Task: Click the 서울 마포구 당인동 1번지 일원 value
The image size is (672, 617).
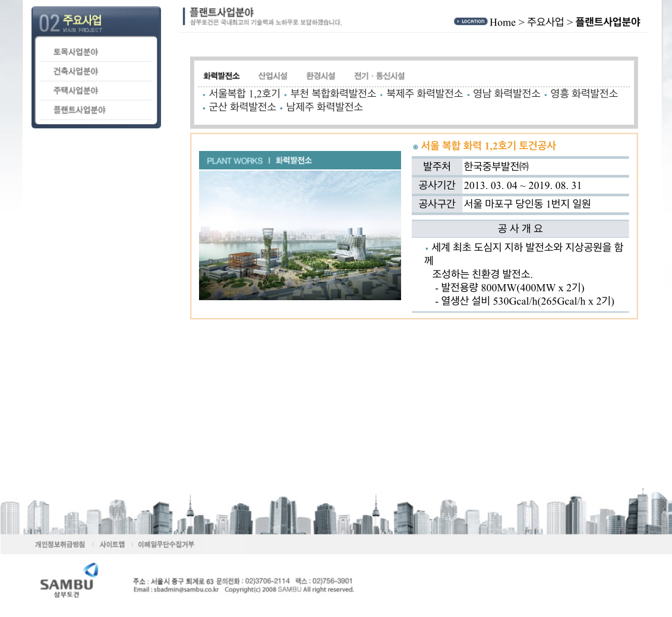Action: point(527,204)
